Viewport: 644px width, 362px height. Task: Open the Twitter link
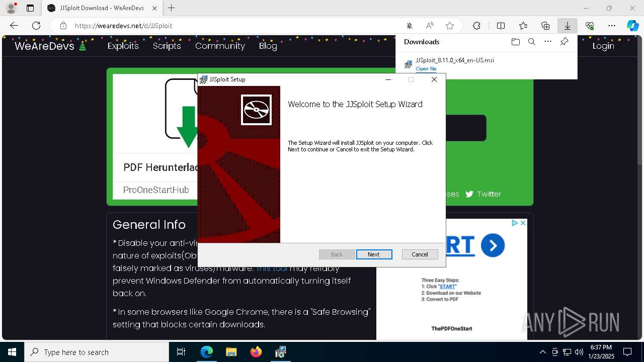[x=483, y=194]
